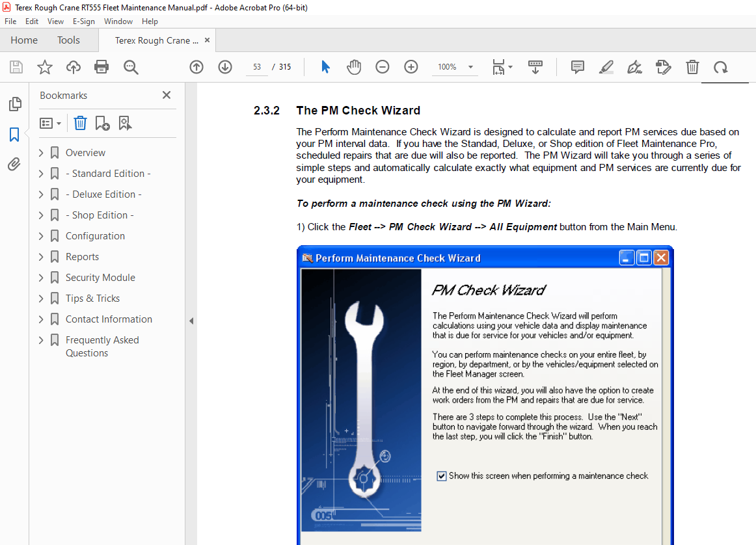Rotate the page with the rotate icon
The width and height of the screenshot is (756, 545).
(x=721, y=67)
